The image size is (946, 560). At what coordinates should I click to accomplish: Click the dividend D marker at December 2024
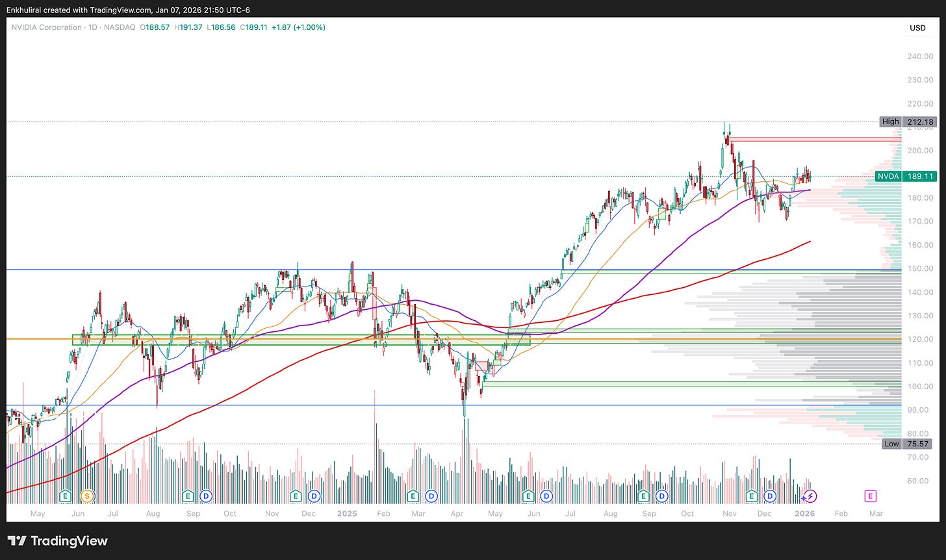click(314, 496)
